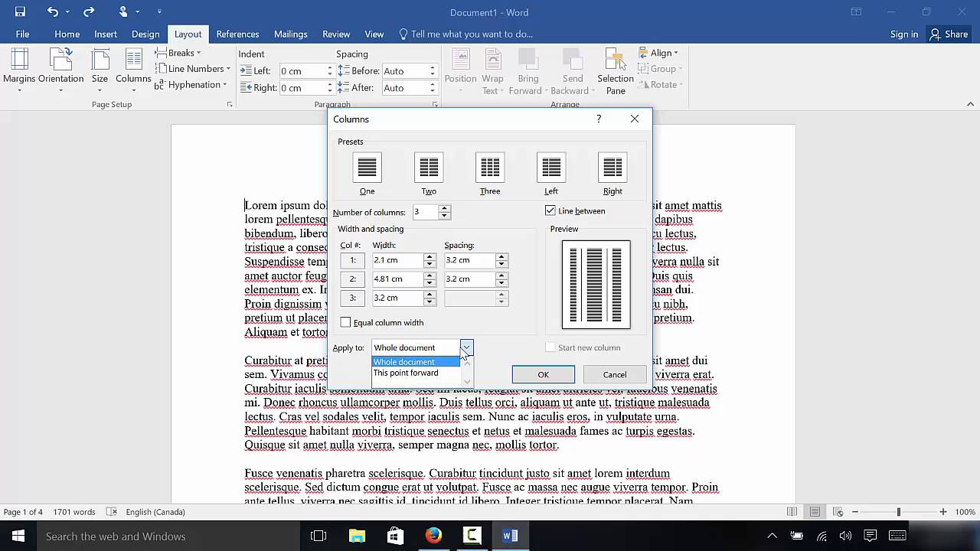980x551 pixels.
Task: Open the Design ribbon tab
Action: point(145,34)
